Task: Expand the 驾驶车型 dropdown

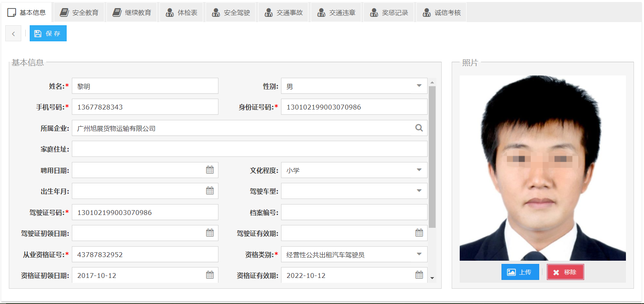Action: pyautogui.click(x=419, y=191)
